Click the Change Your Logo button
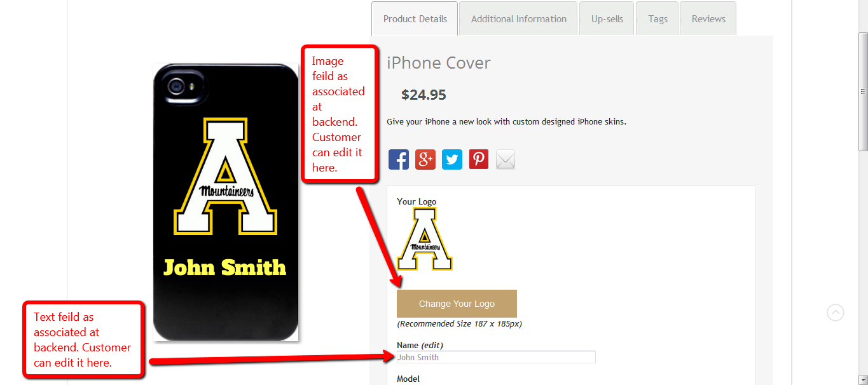This screenshot has height=385, width=868. 457,304
